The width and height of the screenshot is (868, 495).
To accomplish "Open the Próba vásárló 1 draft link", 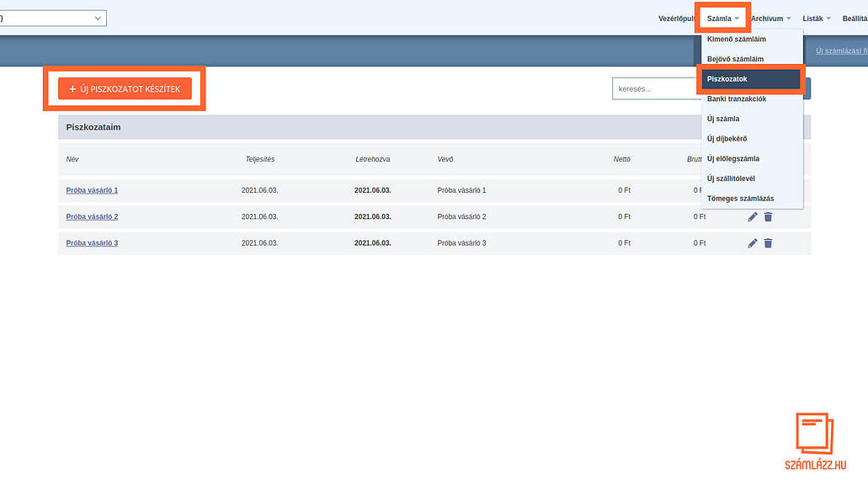I will pyautogui.click(x=92, y=190).
